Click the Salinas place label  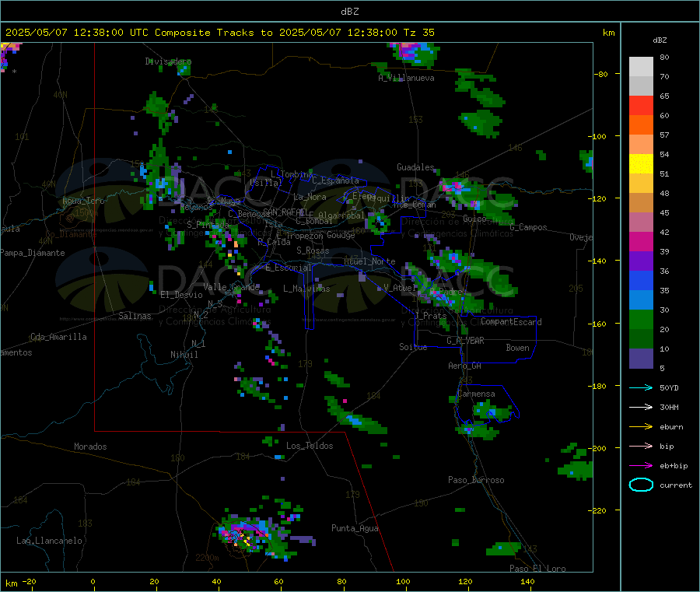point(135,316)
